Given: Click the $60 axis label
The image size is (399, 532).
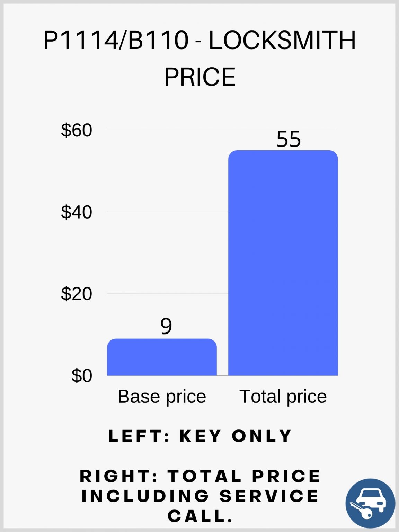Looking at the screenshot, I should tap(77, 131).
